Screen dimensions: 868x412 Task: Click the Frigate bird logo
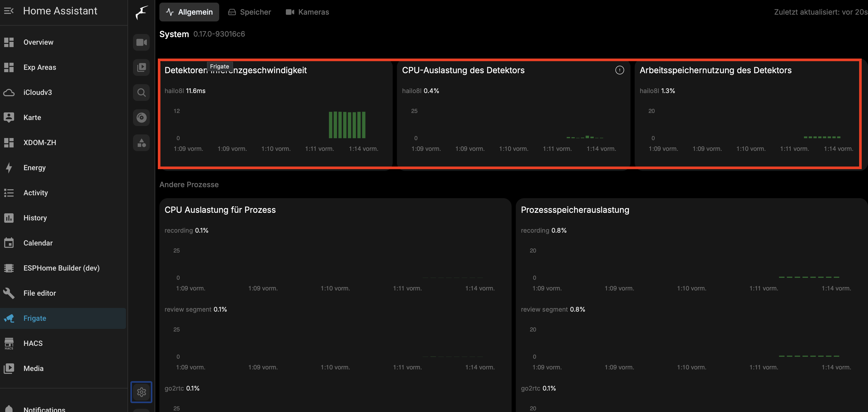(142, 13)
